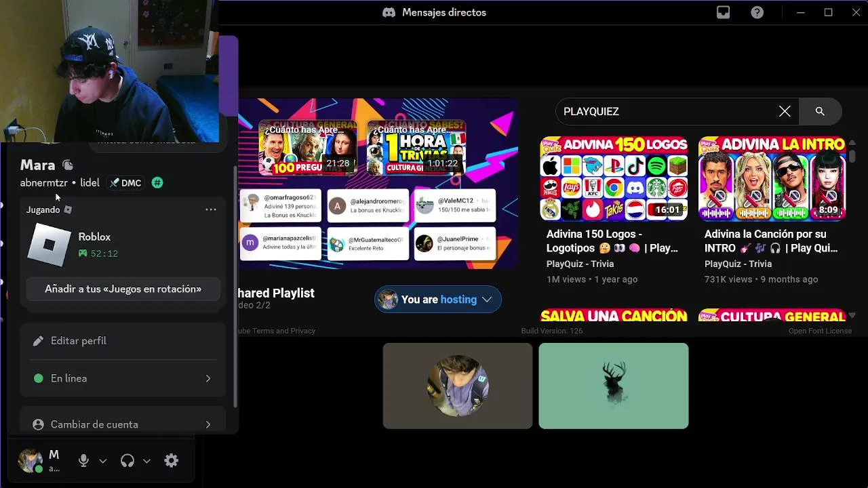The image size is (868, 488).
Task: Click the green online status dot
Action: pyautogui.click(x=38, y=378)
